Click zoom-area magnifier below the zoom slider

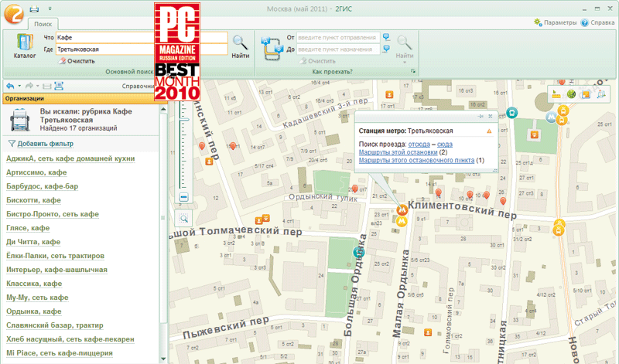point(183,219)
